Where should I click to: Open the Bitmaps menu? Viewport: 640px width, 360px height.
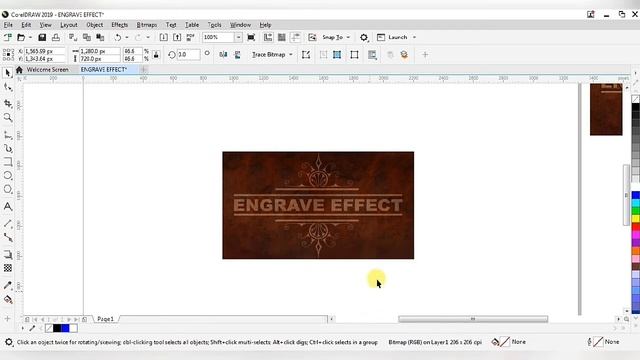[147, 25]
